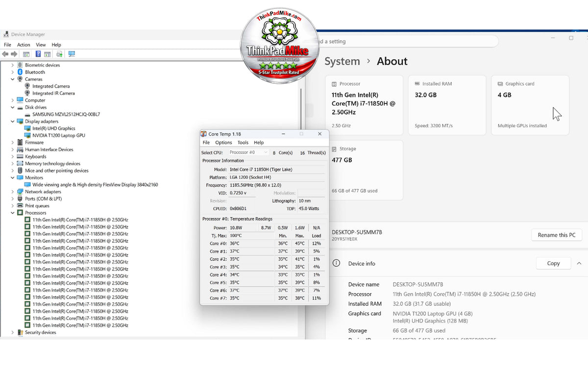Open the View menu in Device Manager
Image resolution: width=588 pixels, height=369 pixels.
coord(41,45)
